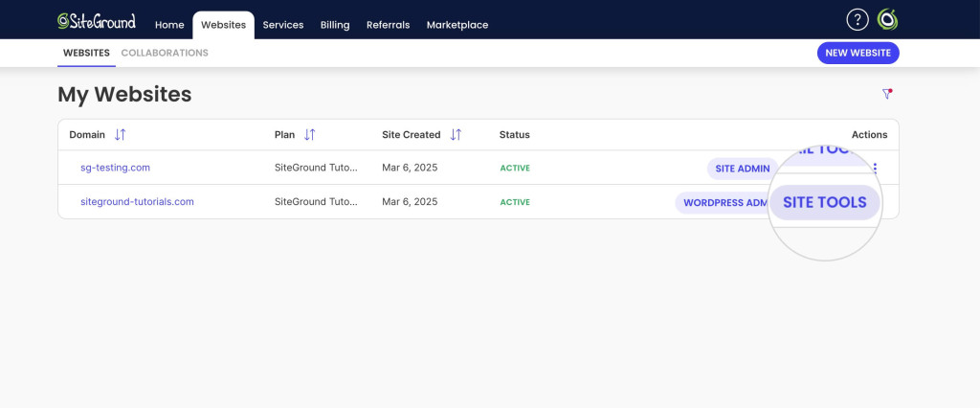The image size is (980, 408).
Task: Sort websites by Plan arrows
Action: pyautogui.click(x=309, y=134)
